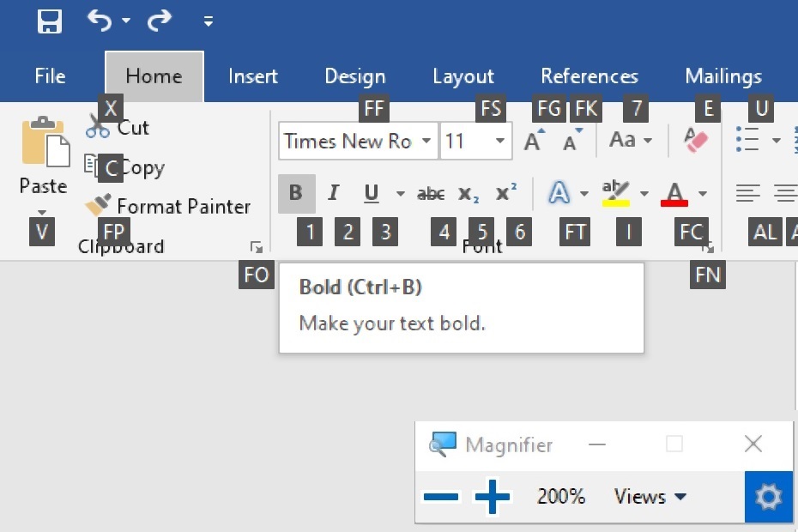Apply bold formatting to text
This screenshot has height=532, width=798.
pos(296,192)
